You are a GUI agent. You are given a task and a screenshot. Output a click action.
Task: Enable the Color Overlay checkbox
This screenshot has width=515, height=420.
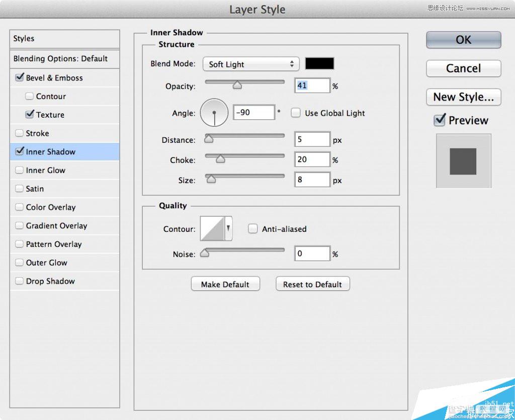tap(20, 207)
